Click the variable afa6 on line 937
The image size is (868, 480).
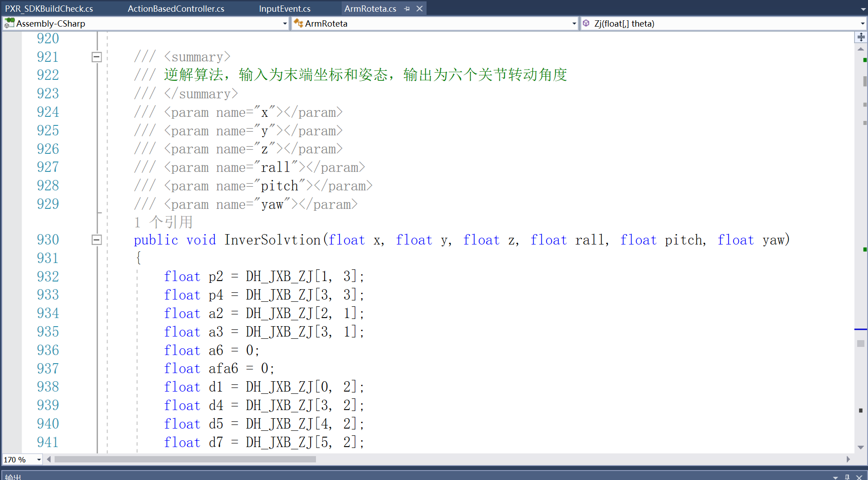(x=223, y=369)
